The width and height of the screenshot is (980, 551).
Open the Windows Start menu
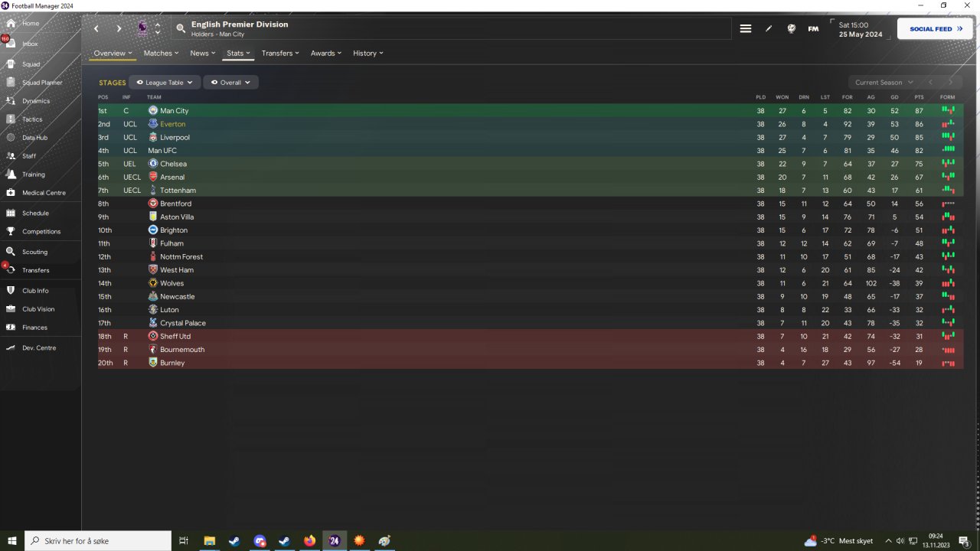tap(12, 541)
